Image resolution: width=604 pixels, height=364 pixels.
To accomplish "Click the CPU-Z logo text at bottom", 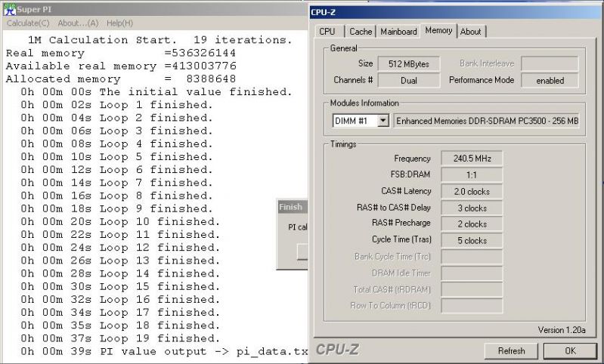I will coord(337,350).
